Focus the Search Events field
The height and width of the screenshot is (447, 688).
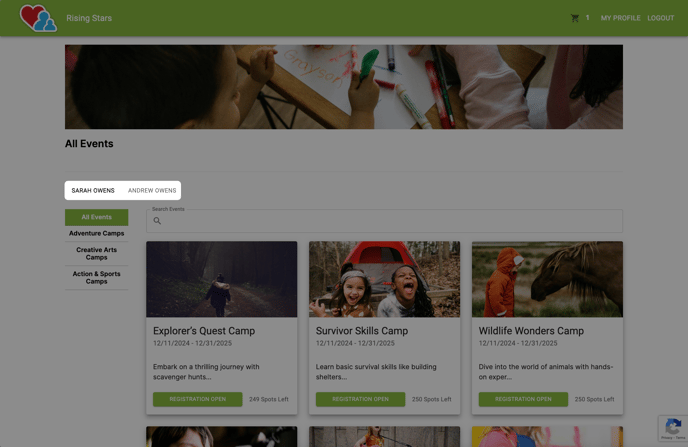(x=384, y=221)
